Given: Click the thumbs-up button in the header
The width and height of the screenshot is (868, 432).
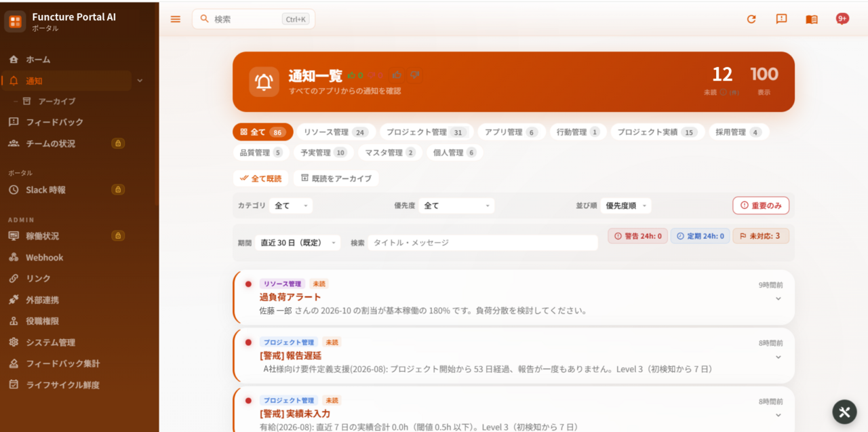Looking at the screenshot, I should [397, 75].
